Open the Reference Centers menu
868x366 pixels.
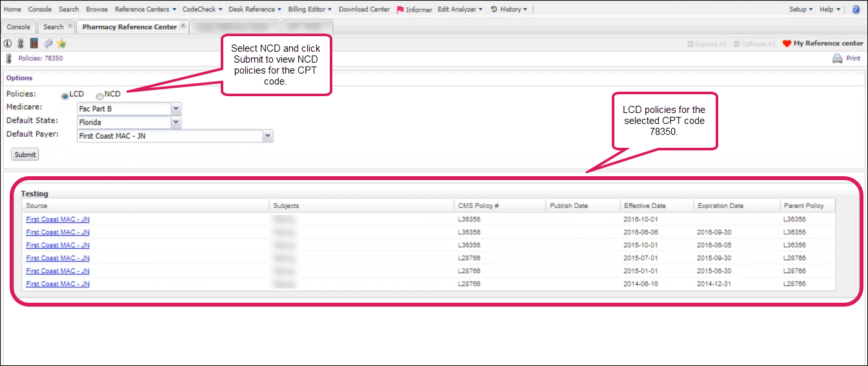pyautogui.click(x=145, y=10)
